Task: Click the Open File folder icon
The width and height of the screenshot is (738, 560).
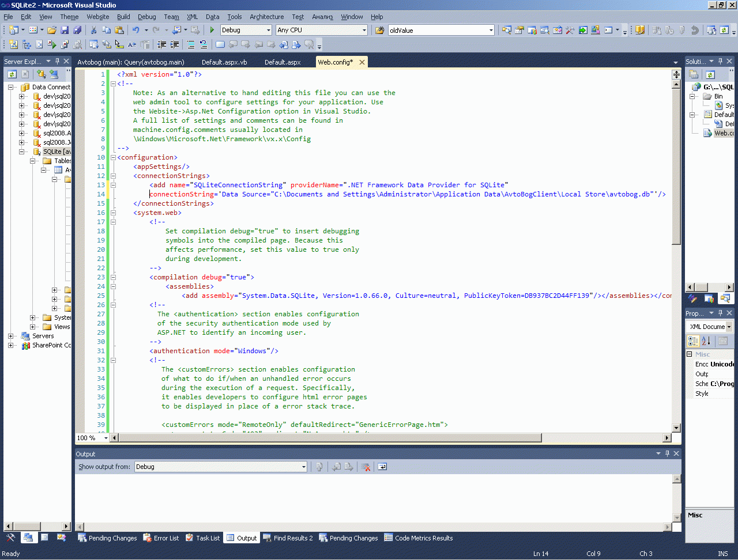Action: (52, 30)
